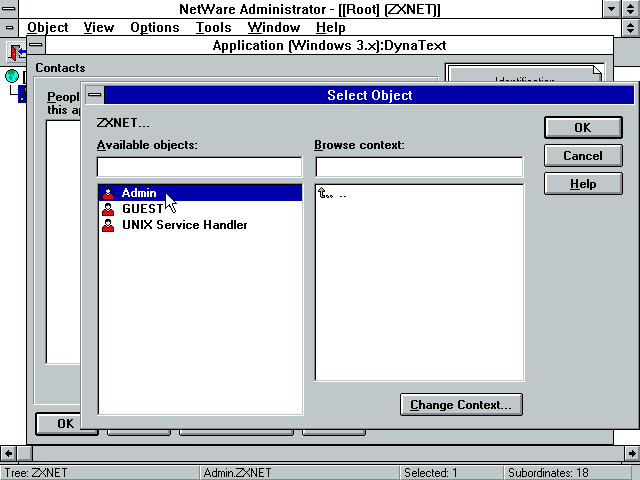Select the Admin row text
This screenshot has height=480, width=640.
pyautogui.click(x=139, y=193)
